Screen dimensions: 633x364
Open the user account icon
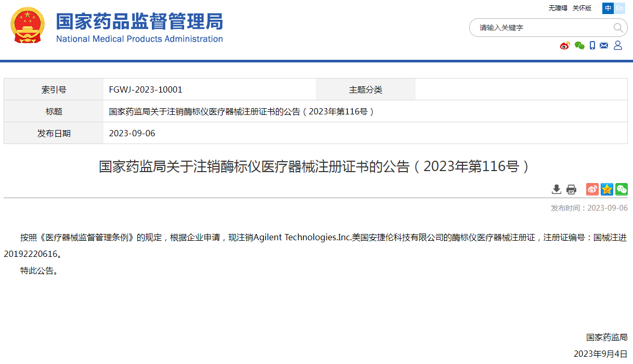(x=618, y=46)
